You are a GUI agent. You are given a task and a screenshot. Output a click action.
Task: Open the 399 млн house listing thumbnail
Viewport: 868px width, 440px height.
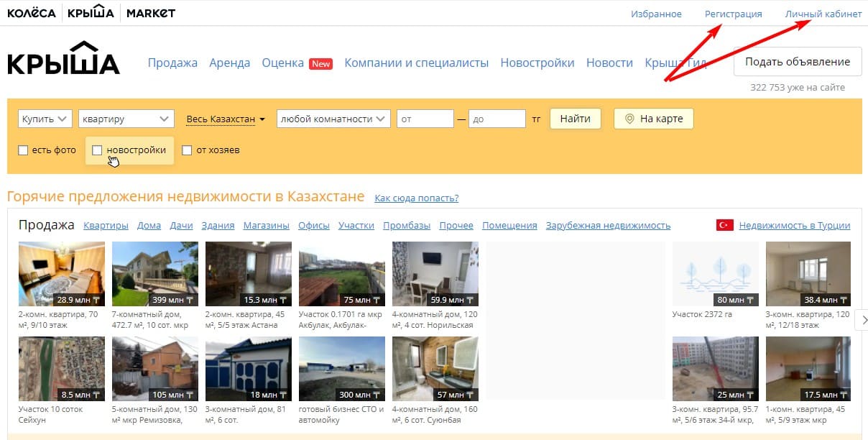click(x=155, y=274)
